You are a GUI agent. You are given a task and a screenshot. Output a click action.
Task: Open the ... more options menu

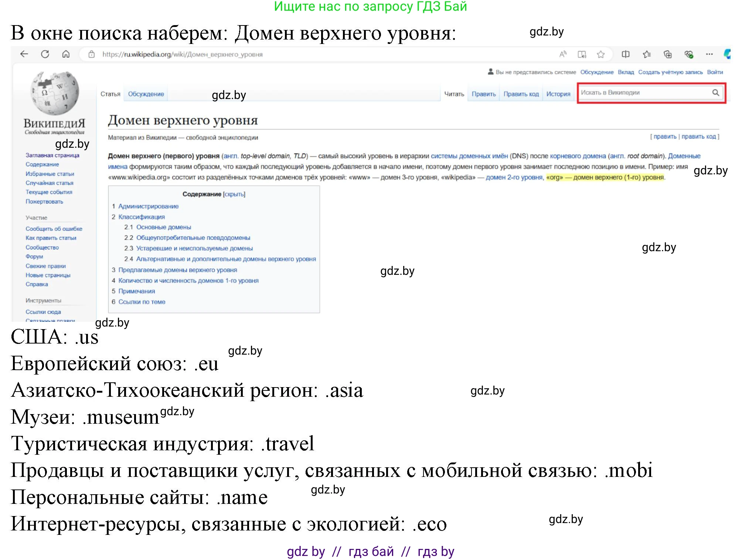click(709, 54)
